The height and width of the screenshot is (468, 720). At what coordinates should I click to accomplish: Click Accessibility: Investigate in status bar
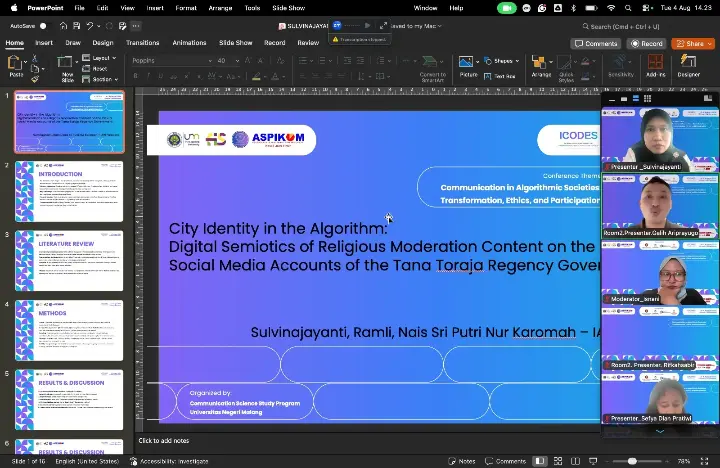point(169,461)
